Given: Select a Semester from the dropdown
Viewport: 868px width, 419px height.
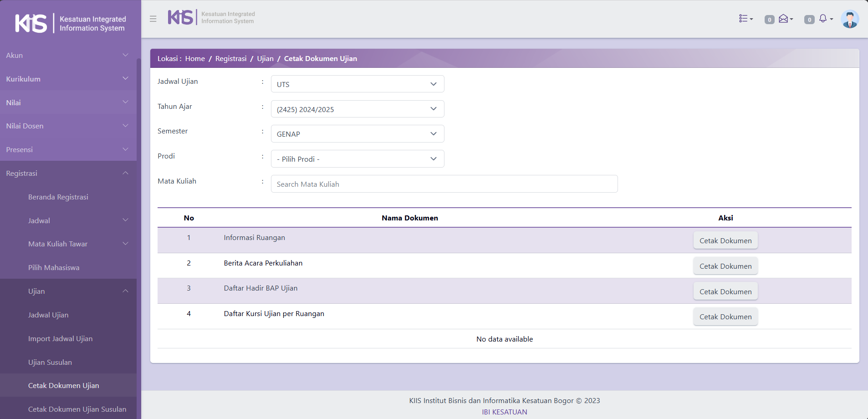Looking at the screenshot, I should pyautogui.click(x=357, y=134).
